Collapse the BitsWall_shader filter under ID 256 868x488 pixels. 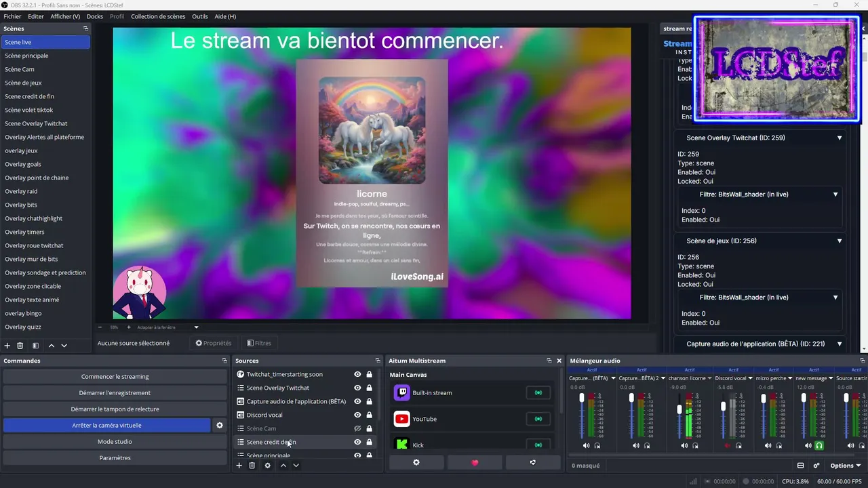tap(835, 298)
